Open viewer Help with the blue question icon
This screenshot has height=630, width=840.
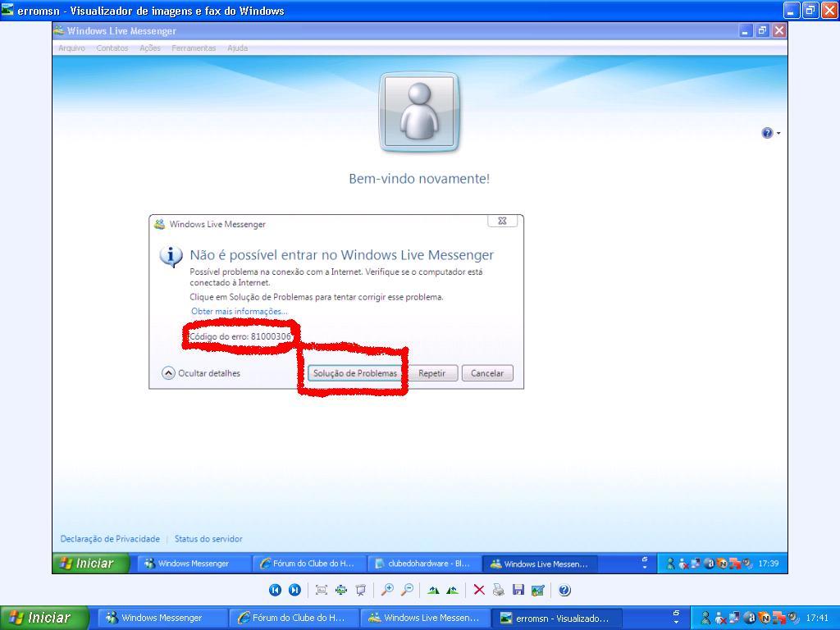click(x=564, y=590)
